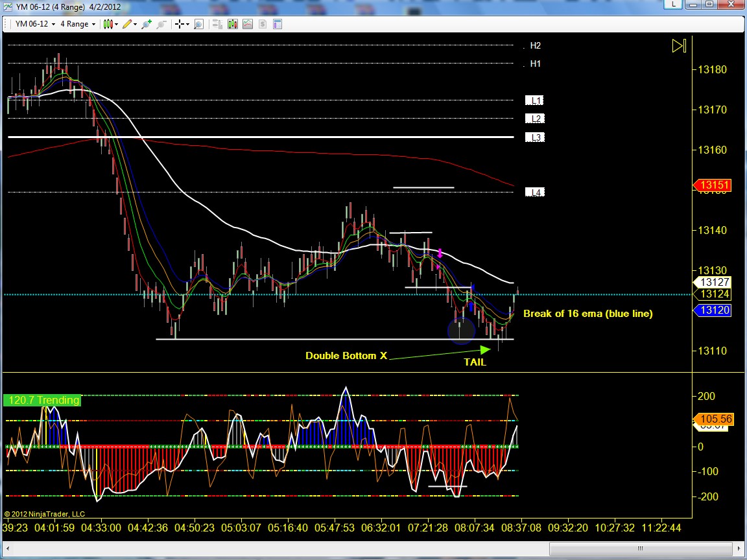Click the magenta down arrow marker on chart
This screenshot has height=560, width=747.
440,253
